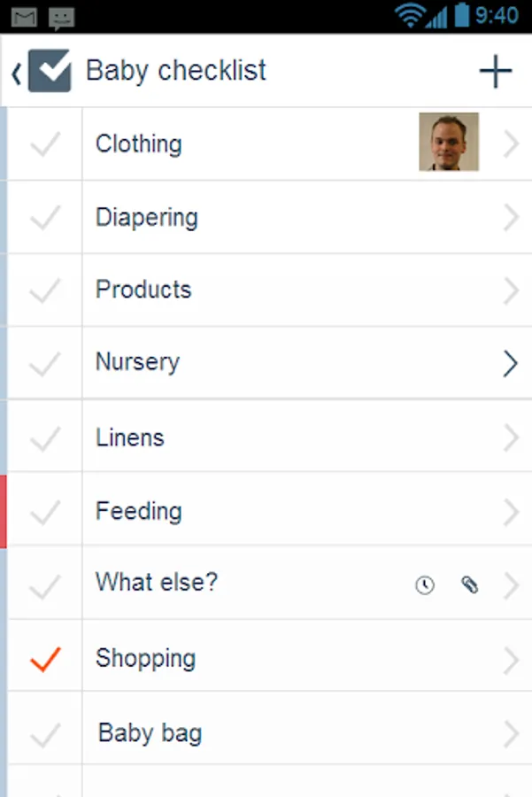Screen dimensions: 532x797
Task: Tap the chat notification icon in status bar
Action: coord(62,16)
